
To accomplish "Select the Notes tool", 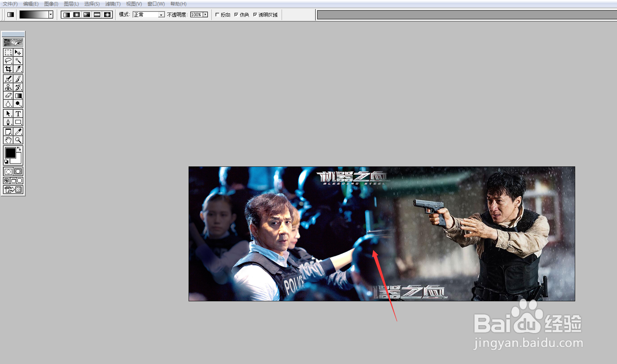I will tap(8, 132).
